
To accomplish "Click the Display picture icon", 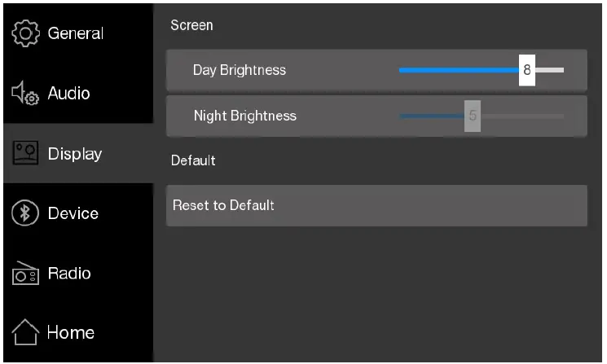I will 25,153.
